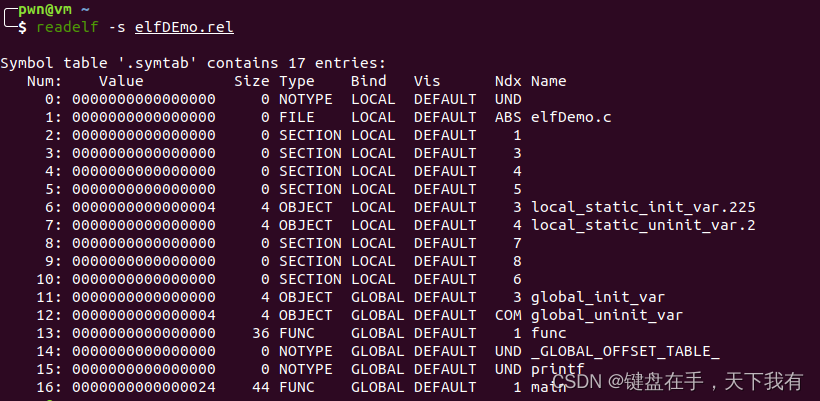The image size is (820, 401).
Task: Click the 'Type' column header
Action: click(x=297, y=82)
